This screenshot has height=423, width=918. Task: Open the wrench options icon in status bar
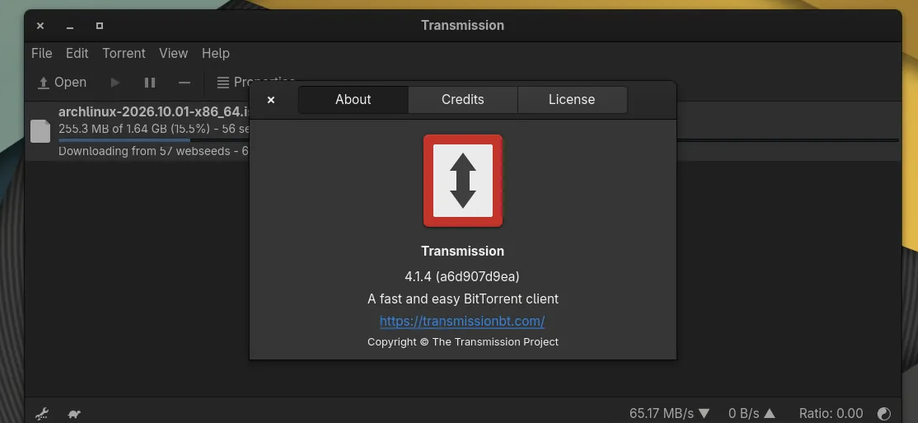(x=42, y=414)
